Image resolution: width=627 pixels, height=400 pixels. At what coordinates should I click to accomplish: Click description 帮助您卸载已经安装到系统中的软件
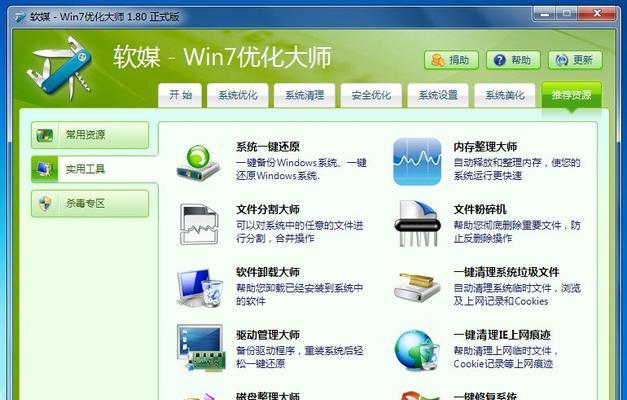(300, 294)
